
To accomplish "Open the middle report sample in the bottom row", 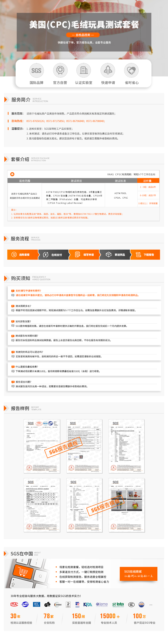I will pos(84,505).
